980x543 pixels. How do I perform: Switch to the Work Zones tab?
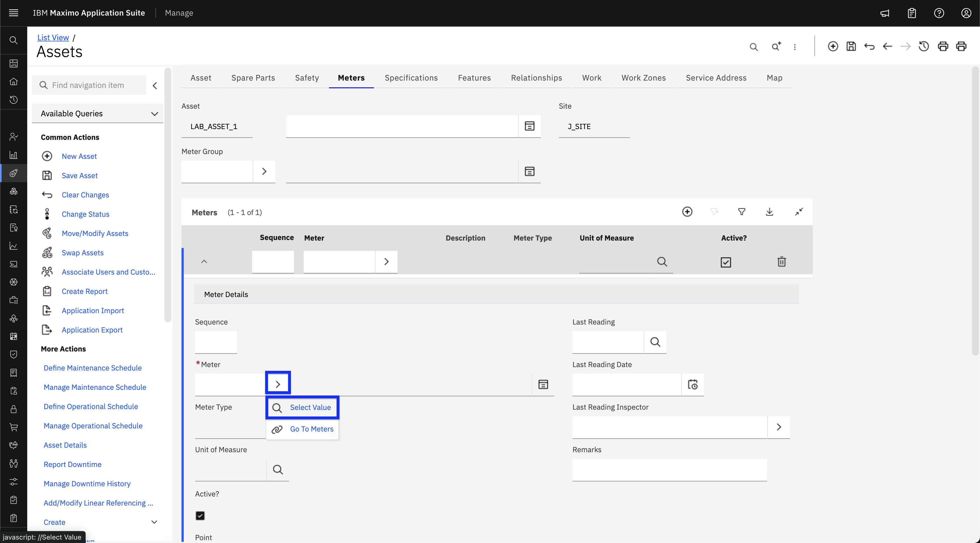(x=643, y=78)
